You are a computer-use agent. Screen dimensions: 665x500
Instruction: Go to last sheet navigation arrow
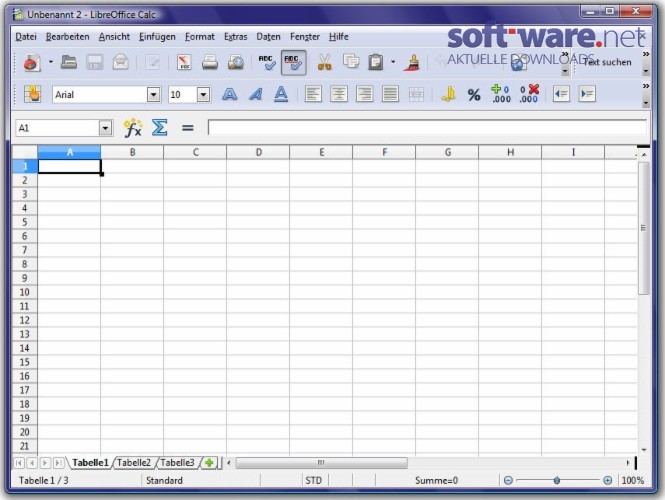point(59,463)
